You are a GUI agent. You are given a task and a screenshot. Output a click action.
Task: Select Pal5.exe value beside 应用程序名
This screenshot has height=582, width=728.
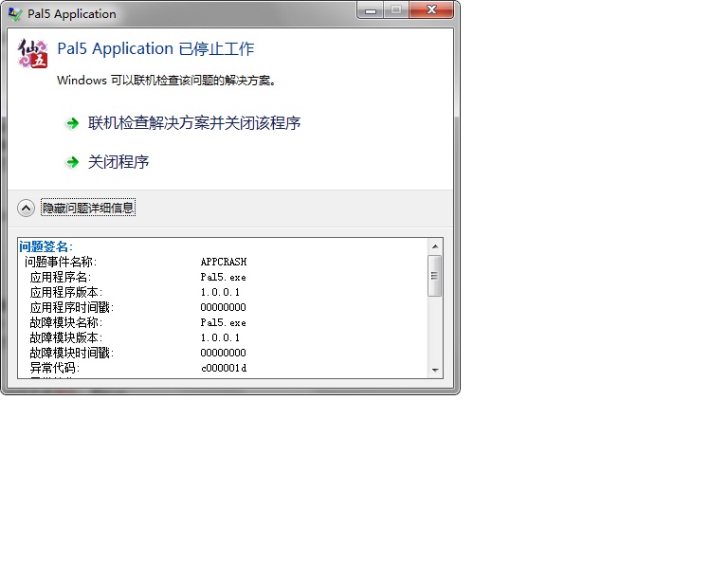coord(224,277)
